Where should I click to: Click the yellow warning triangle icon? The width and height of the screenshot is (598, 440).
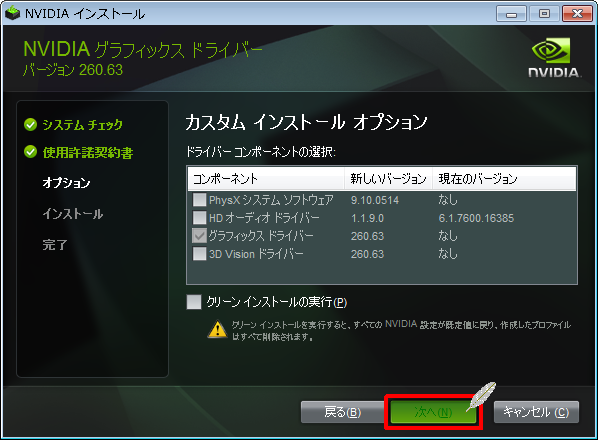click(x=217, y=329)
